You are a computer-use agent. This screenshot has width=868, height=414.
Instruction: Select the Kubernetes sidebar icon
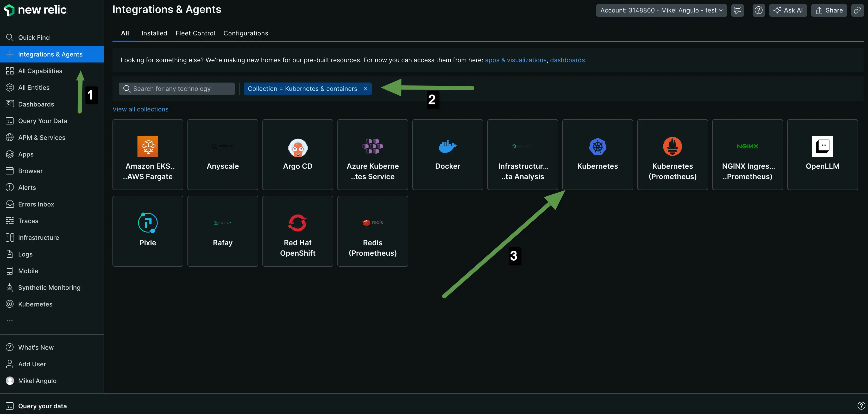[x=9, y=304]
